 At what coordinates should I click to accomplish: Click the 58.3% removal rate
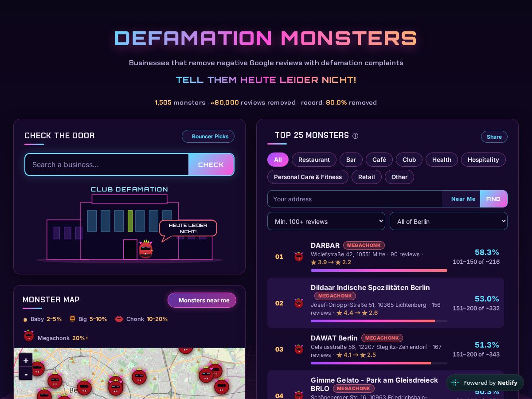tap(487, 252)
